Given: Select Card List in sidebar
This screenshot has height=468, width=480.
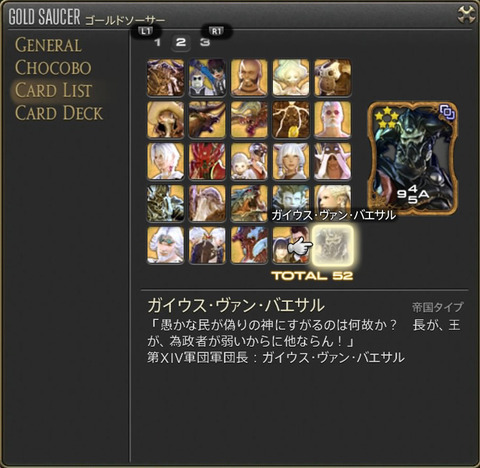Looking at the screenshot, I should pyautogui.click(x=53, y=90).
